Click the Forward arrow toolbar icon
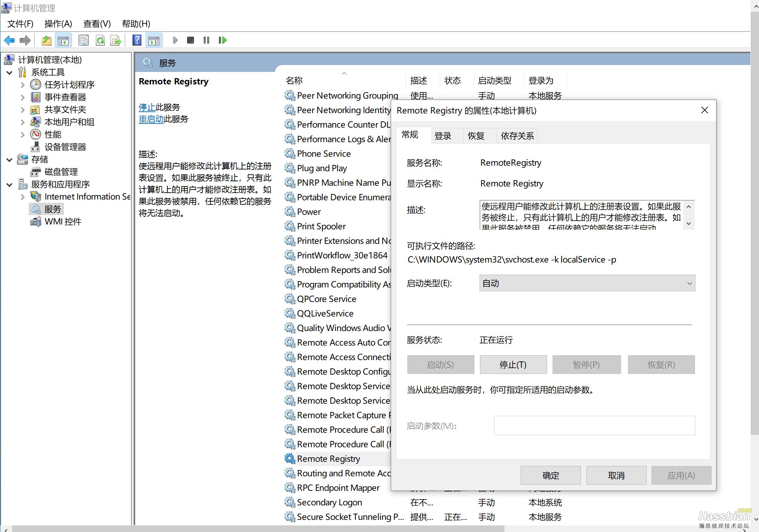Image resolution: width=759 pixels, height=532 pixels. [x=25, y=40]
